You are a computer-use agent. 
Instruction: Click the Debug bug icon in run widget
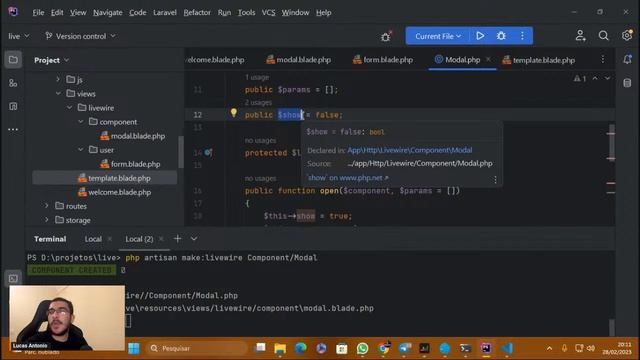coord(501,36)
